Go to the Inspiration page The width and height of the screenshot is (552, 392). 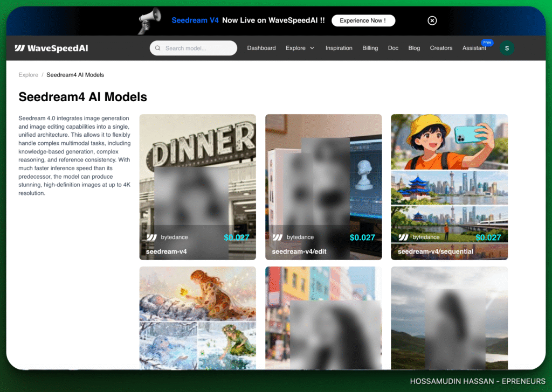[339, 48]
